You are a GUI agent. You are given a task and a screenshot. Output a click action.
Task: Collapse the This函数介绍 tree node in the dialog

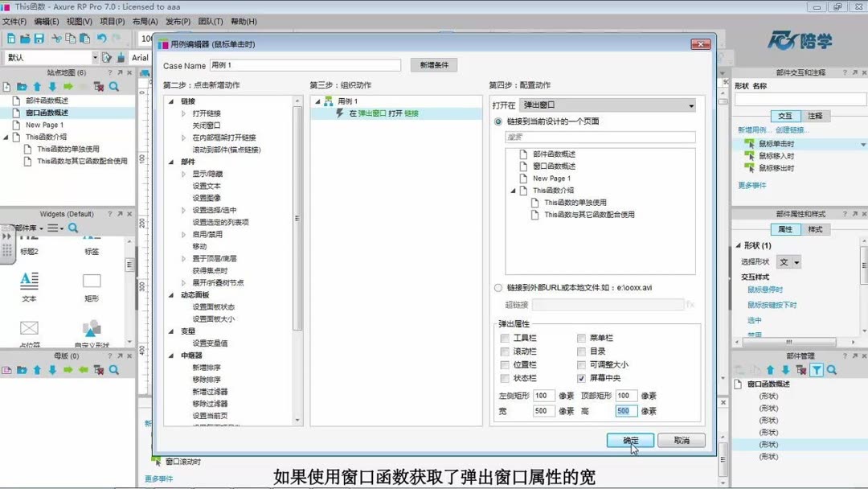pos(513,190)
